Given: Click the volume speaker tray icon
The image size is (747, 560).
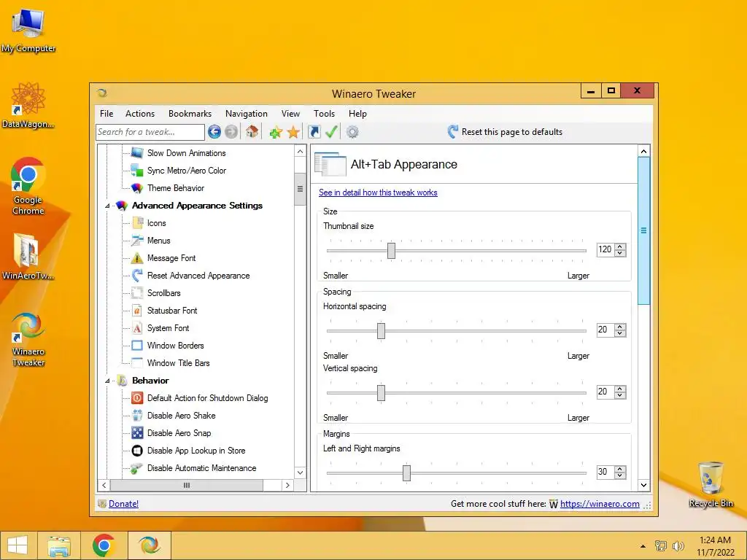Looking at the screenshot, I should coord(678,546).
